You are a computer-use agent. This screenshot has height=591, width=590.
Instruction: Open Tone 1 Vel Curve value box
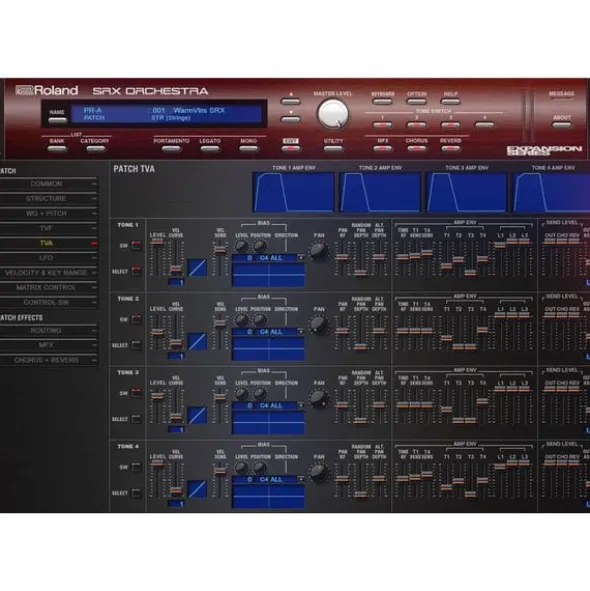pos(176,282)
